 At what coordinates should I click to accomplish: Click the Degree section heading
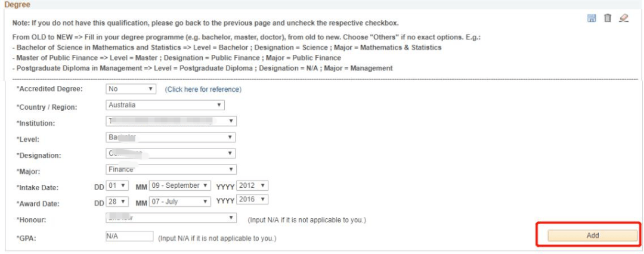coord(17,4)
